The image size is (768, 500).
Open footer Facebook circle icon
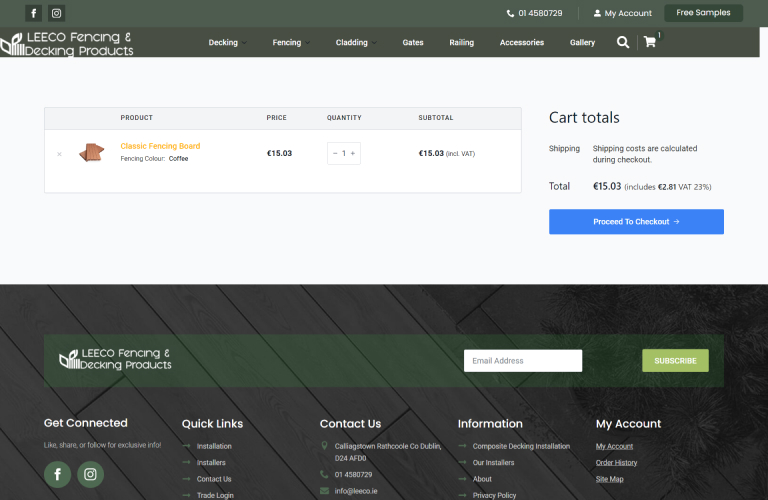(x=57, y=474)
